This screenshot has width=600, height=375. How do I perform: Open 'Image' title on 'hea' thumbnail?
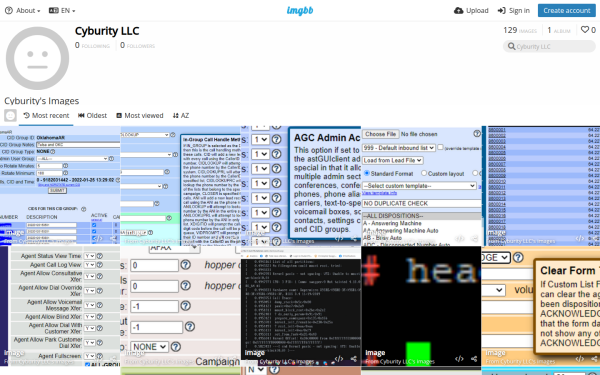[375, 353]
